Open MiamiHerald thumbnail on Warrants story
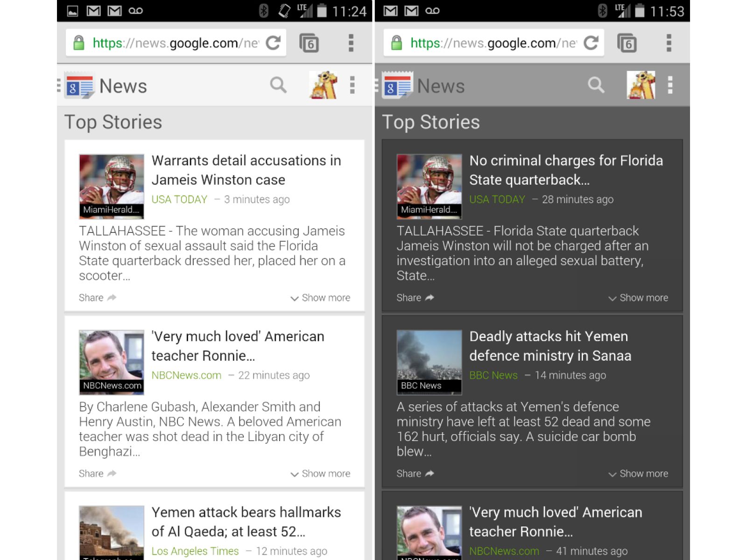The image size is (747, 560). point(112,187)
